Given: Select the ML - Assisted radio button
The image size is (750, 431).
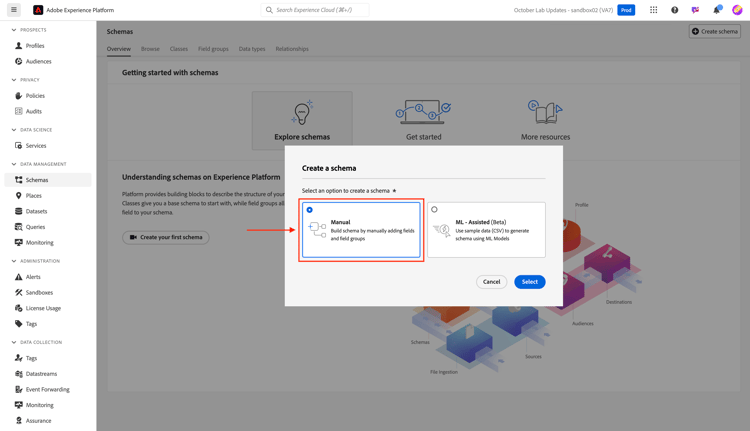Looking at the screenshot, I should (x=434, y=210).
